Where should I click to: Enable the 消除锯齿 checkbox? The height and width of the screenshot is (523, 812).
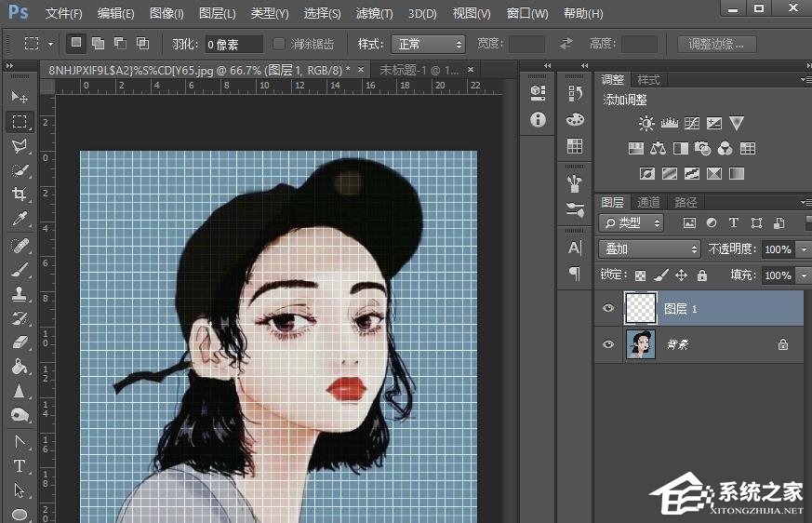pos(279,44)
